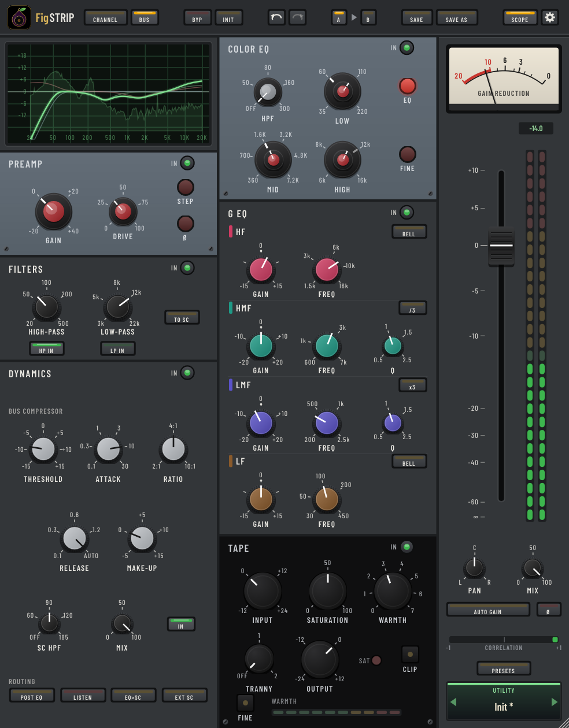The width and height of the screenshot is (569, 728).
Task: Toggle the Color EQ FINE button
Action: pos(407,154)
